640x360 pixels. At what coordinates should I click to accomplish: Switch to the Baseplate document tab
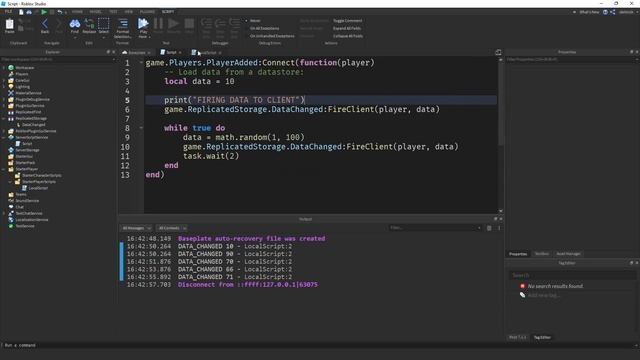pyautogui.click(x=136, y=52)
